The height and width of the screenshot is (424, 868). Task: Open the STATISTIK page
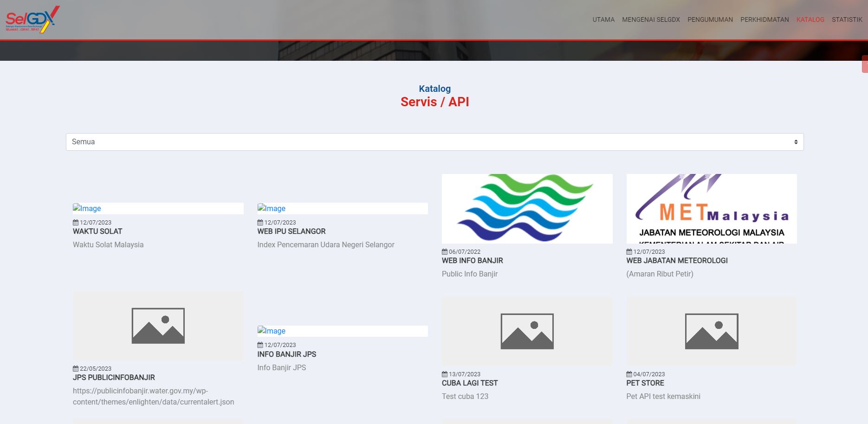pyautogui.click(x=847, y=19)
